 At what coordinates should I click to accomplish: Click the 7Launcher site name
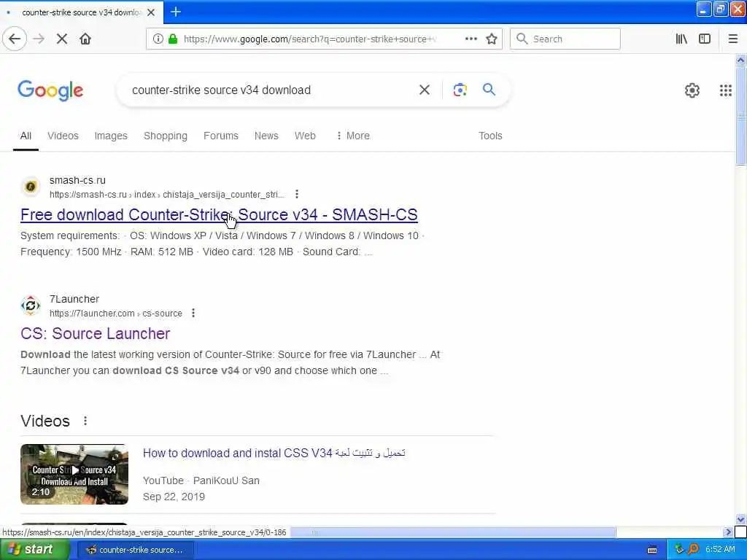click(74, 299)
